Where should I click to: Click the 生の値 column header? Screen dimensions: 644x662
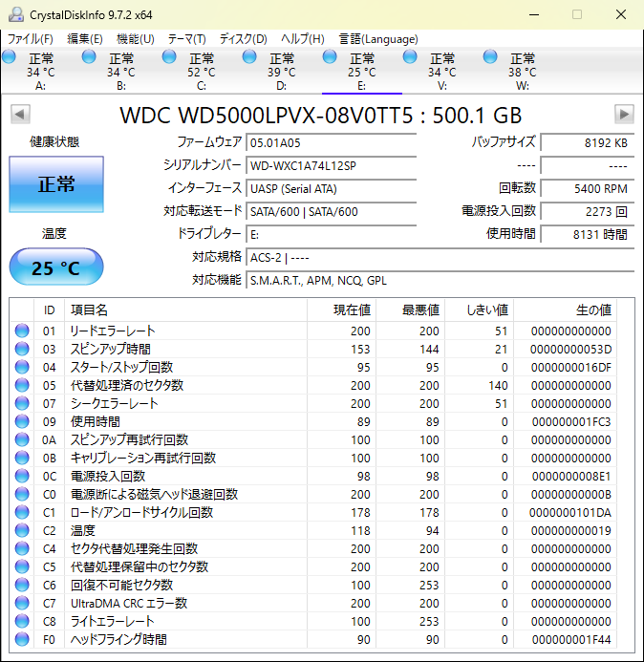click(591, 310)
